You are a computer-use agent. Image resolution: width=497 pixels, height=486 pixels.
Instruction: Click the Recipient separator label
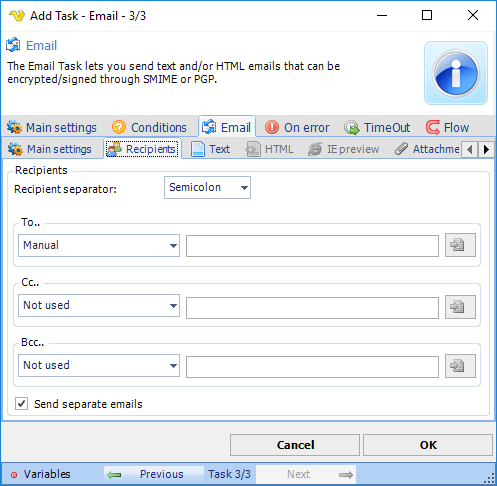coord(65,189)
